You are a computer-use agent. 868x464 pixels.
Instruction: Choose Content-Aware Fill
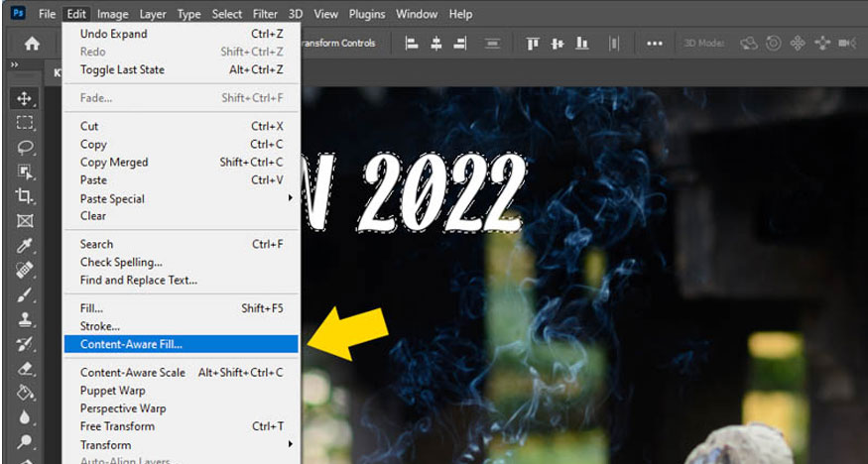tap(181, 344)
